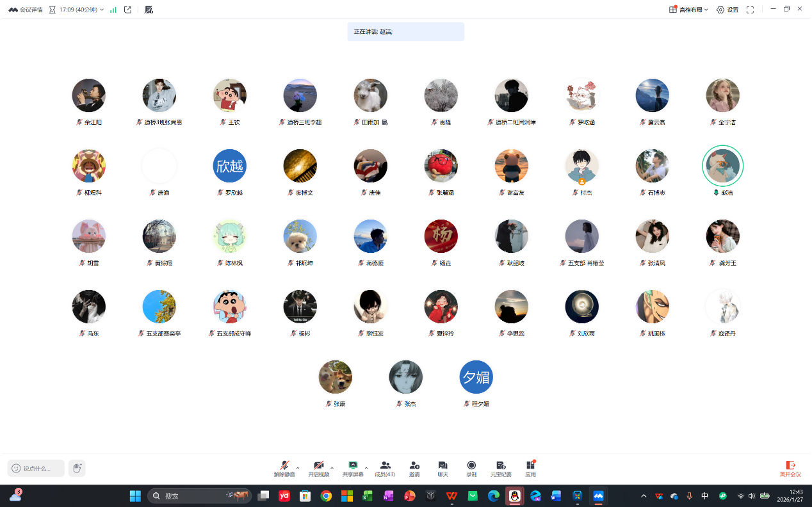Image resolution: width=812 pixels, height=507 pixels.
Task: Start recording with the 录制 icon
Action: 471,468
